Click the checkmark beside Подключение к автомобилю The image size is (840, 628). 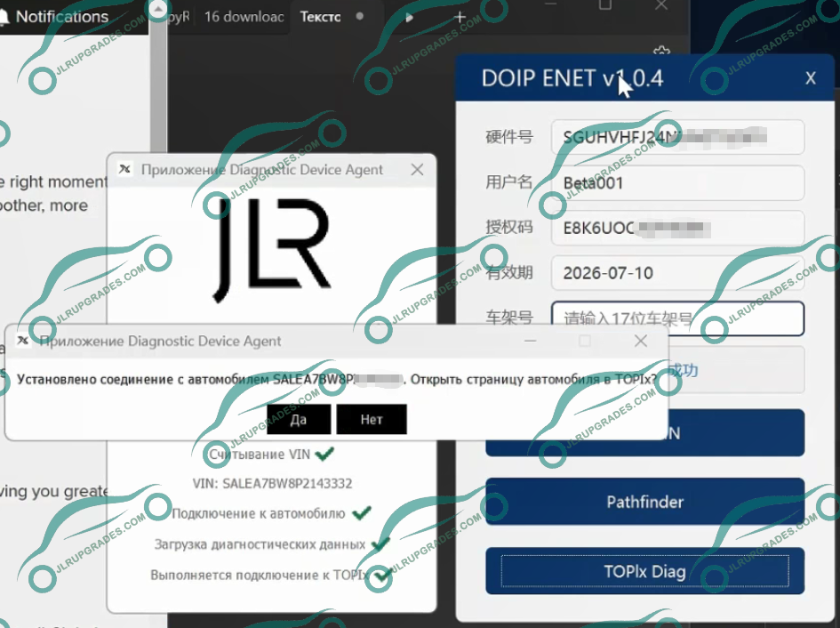coord(362,512)
